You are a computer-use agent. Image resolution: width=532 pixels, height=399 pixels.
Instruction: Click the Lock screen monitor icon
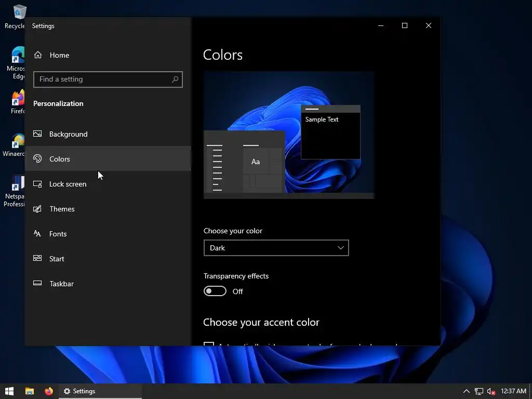click(x=37, y=184)
